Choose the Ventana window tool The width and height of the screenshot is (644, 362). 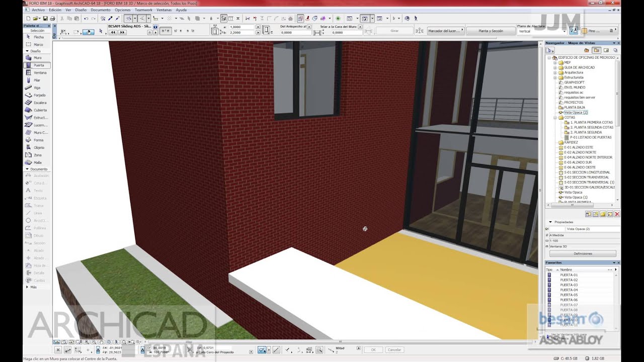[37, 73]
